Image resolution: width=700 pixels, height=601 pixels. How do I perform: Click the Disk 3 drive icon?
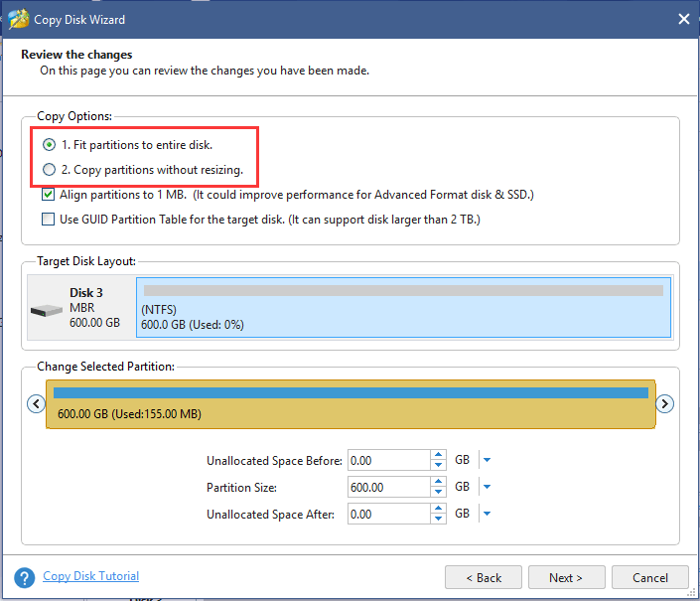click(x=46, y=310)
